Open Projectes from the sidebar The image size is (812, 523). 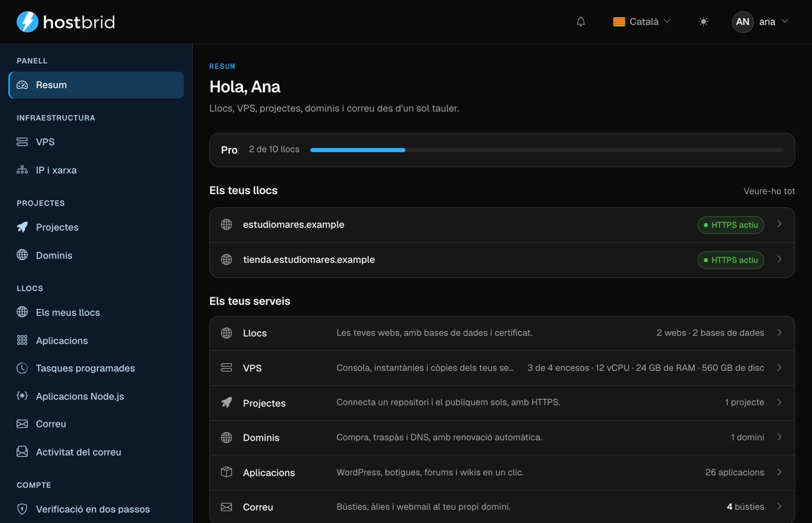(96, 227)
